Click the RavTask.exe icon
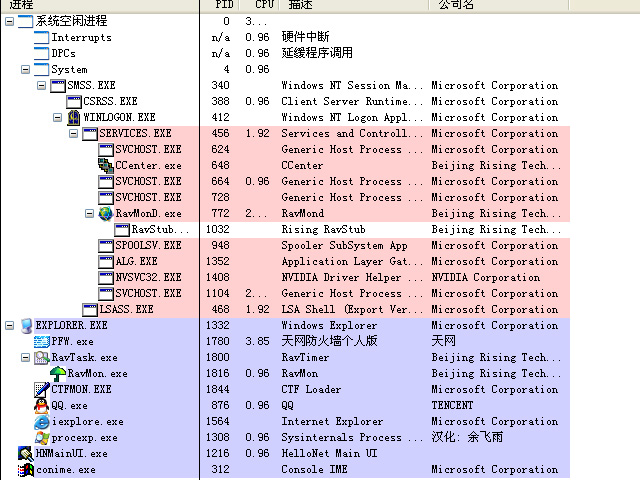This screenshot has width=640, height=480. (42, 358)
